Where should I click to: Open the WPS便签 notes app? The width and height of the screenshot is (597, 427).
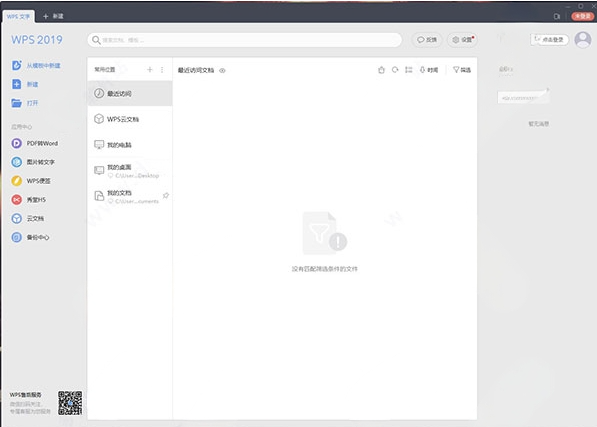coord(31,181)
